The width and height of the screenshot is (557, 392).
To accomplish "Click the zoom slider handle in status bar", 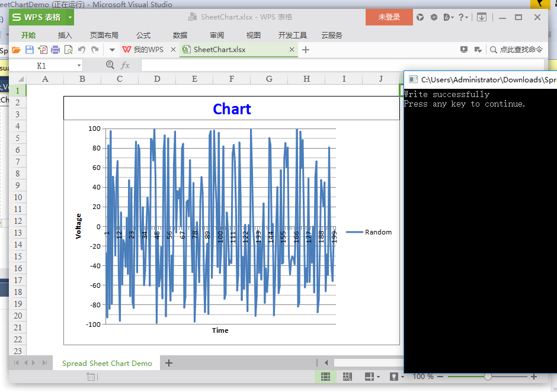I will pos(488,377).
